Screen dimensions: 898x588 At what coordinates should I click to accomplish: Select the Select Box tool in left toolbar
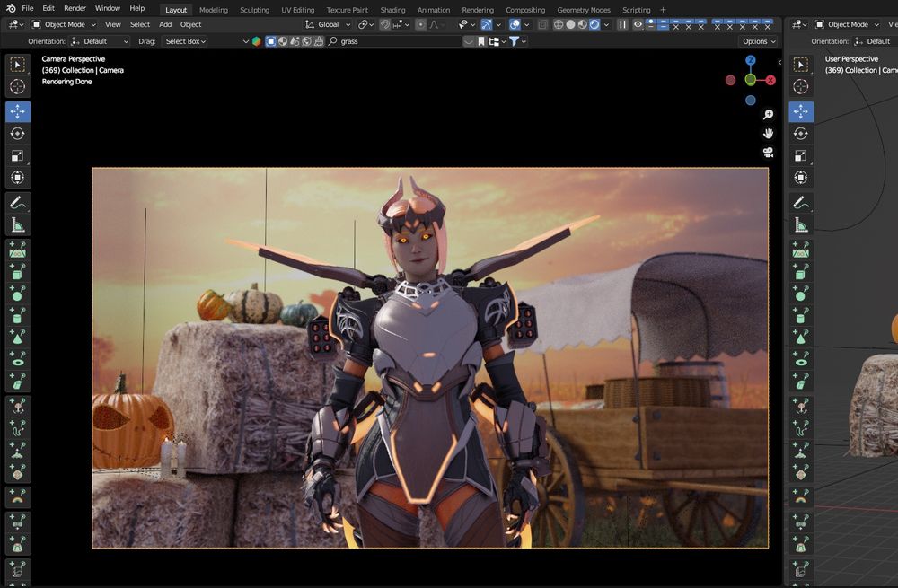[18, 65]
